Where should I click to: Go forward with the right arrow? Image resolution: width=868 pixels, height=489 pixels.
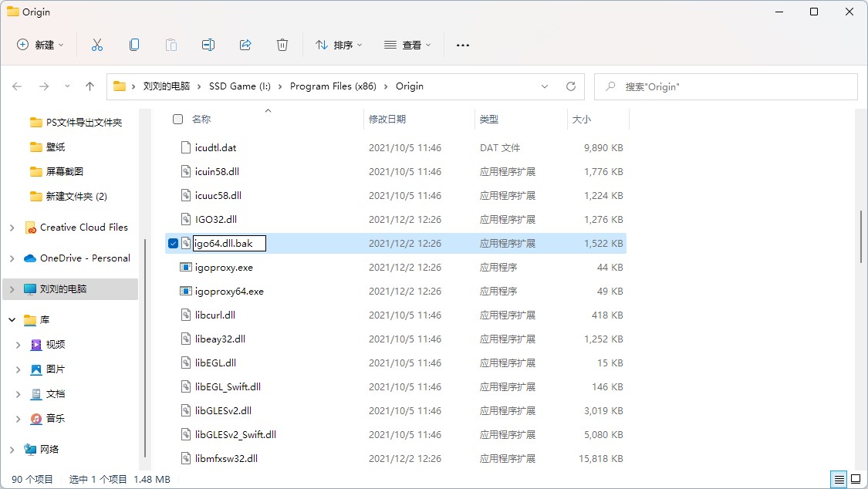tap(44, 86)
